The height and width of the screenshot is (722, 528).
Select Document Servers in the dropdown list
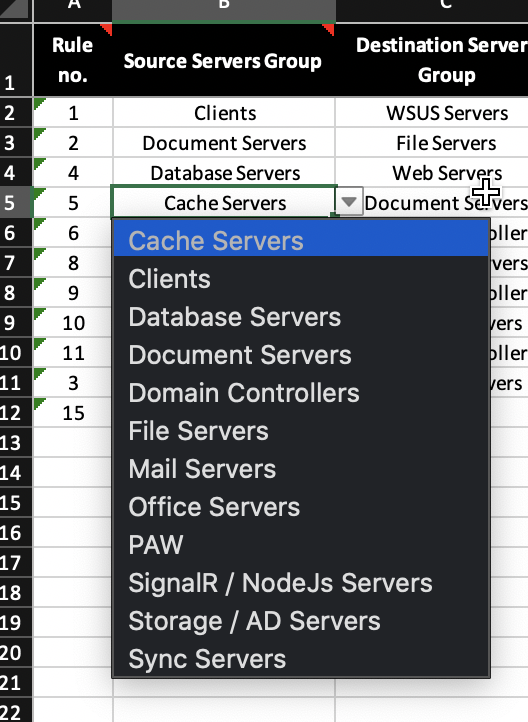[x=301, y=355]
